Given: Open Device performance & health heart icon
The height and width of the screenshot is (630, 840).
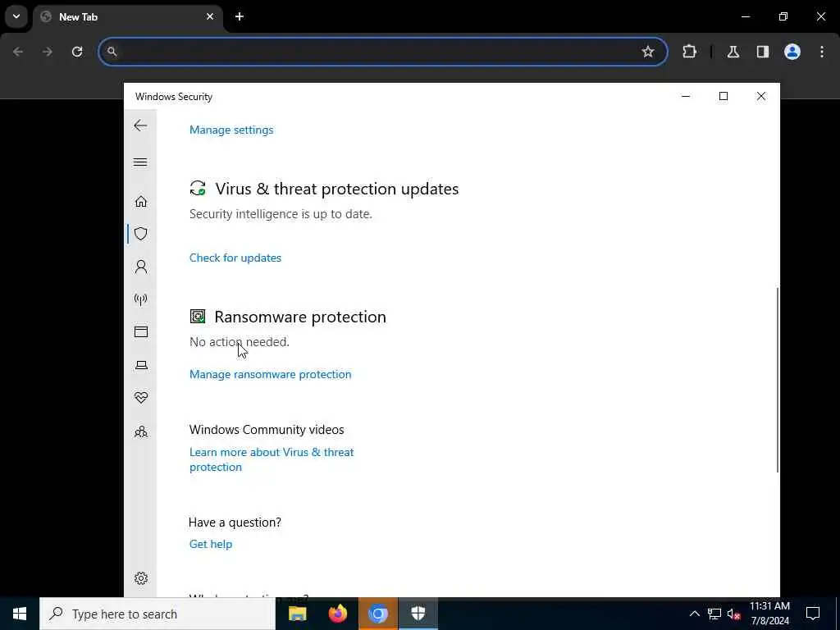Looking at the screenshot, I should (141, 398).
